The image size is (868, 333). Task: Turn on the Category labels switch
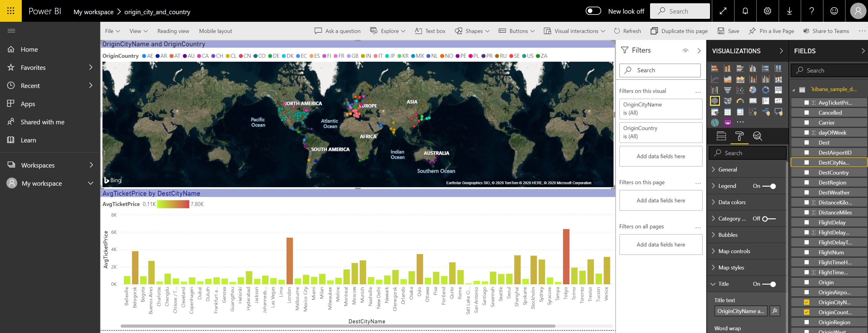(x=769, y=219)
